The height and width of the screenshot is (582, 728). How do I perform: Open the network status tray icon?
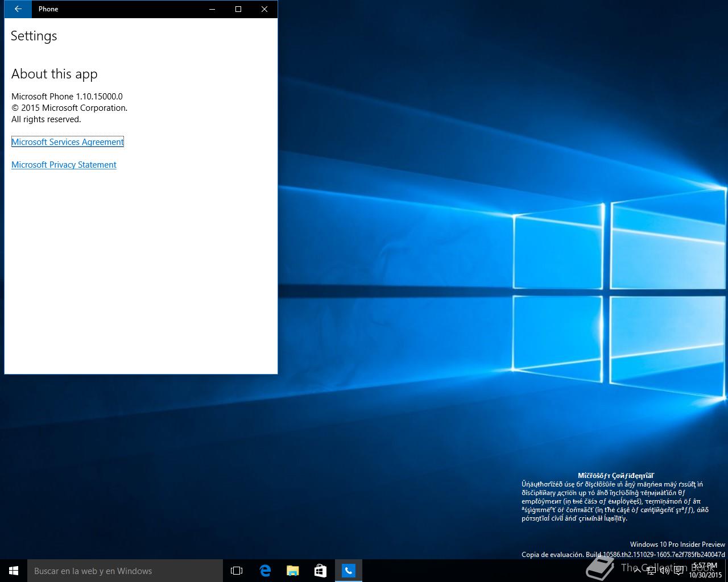[651, 571]
